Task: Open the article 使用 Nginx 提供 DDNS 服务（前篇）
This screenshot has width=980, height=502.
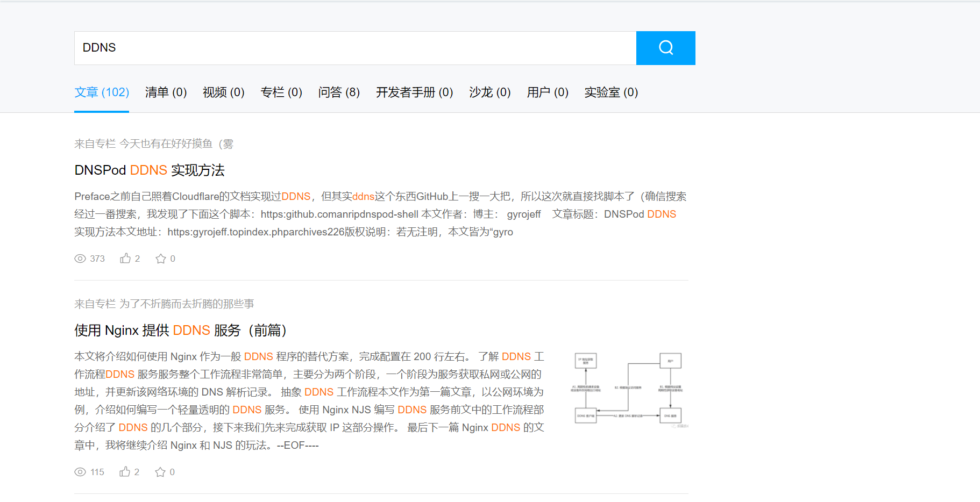Action: (180, 330)
